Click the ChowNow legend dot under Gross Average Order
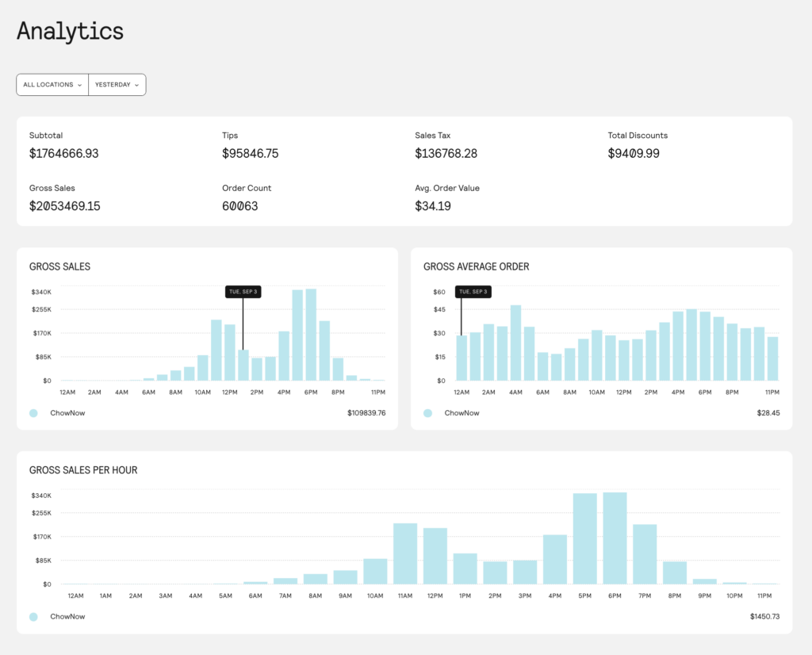Viewport: 812px width, 655px height. tap(427, 413)
